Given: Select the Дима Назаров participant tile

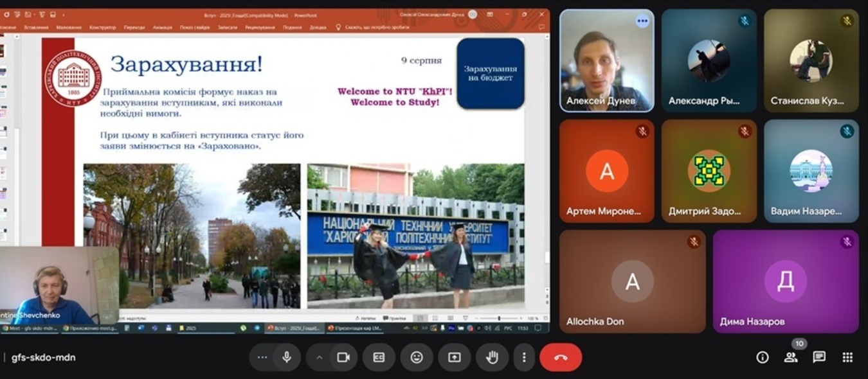Looking at the screenshot, I should coord(786,281).
